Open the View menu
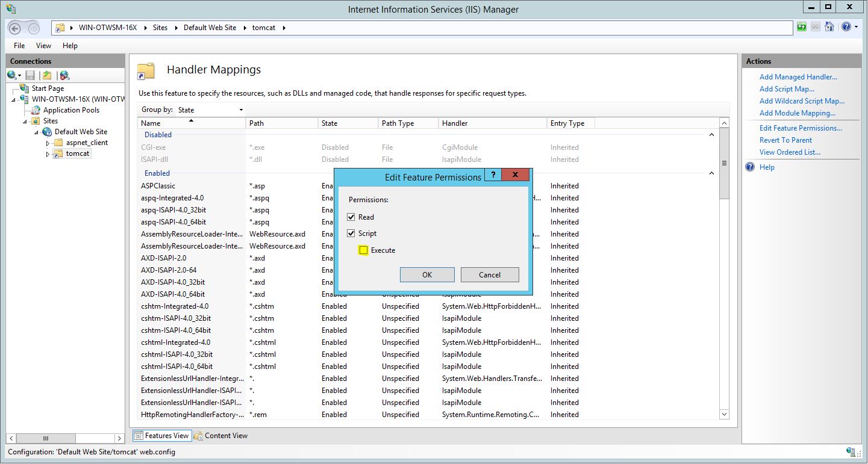The width and height of the screenshot is (868, 464). point(43,46)
